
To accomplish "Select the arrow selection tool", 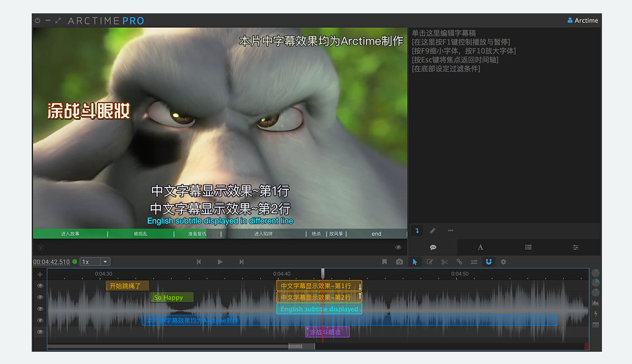I will point(415,262).
